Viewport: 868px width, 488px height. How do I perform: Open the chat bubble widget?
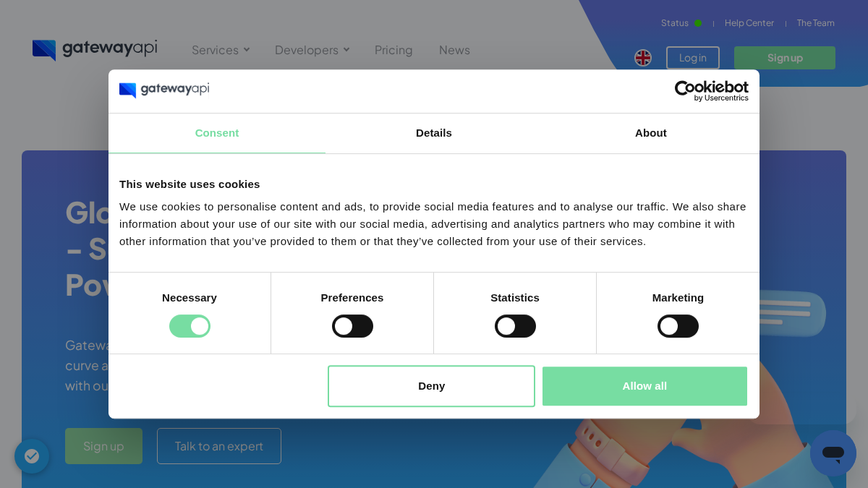point(833,453)
